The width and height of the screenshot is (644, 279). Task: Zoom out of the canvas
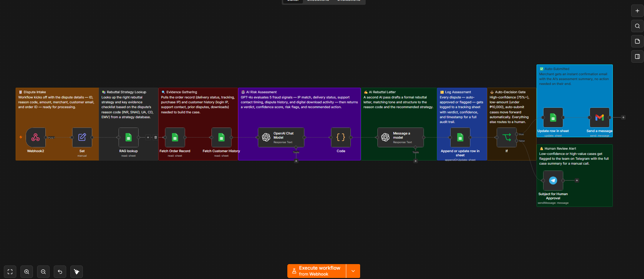coord(43,272)
